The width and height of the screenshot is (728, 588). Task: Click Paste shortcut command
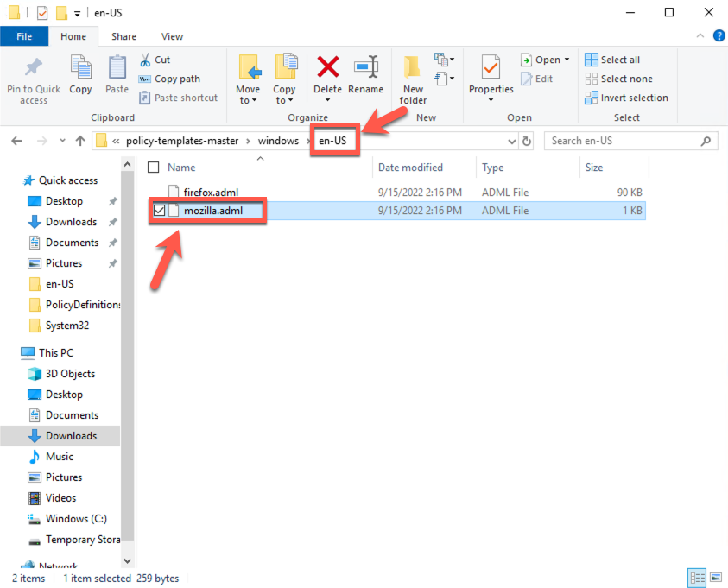[x=178, y=98]
